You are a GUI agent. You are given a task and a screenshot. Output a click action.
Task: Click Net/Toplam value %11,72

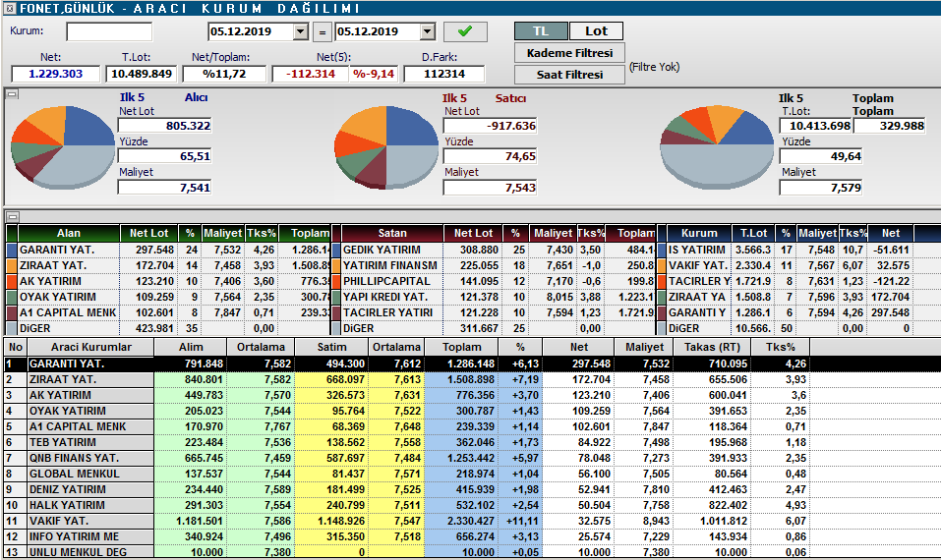[224, 74]
